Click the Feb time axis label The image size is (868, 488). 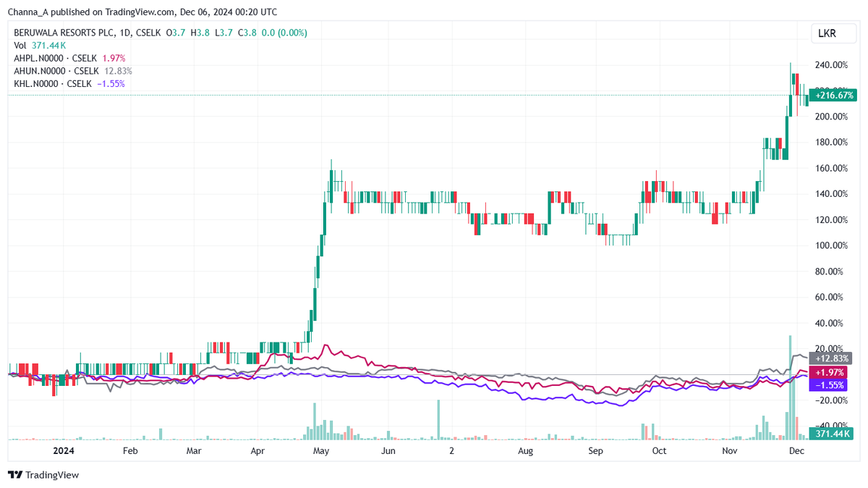tap(130, 450)
